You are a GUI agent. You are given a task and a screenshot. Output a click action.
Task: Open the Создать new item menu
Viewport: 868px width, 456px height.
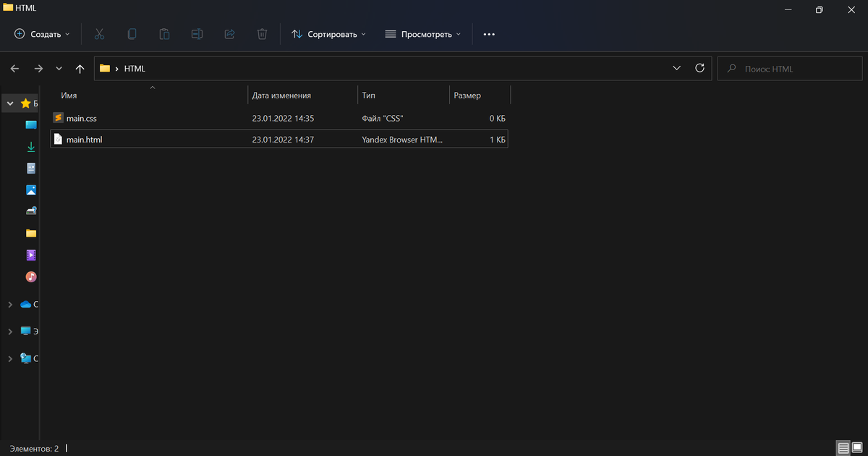point(42,34)
